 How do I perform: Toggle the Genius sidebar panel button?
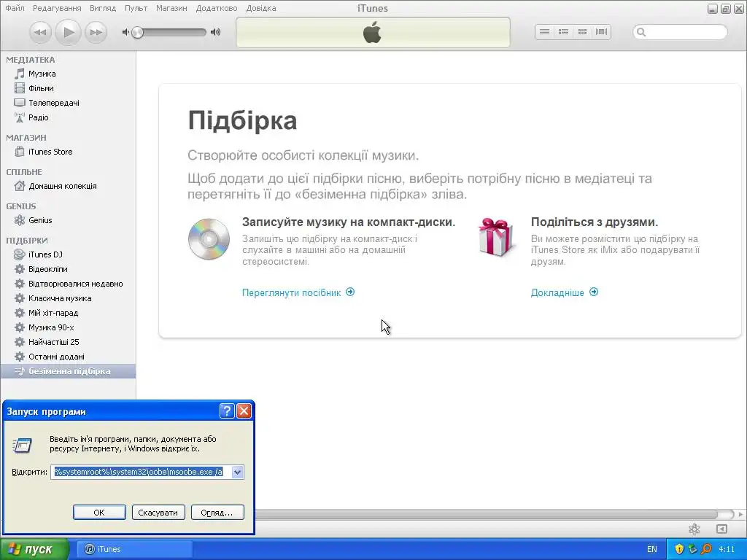click(721, 529)
